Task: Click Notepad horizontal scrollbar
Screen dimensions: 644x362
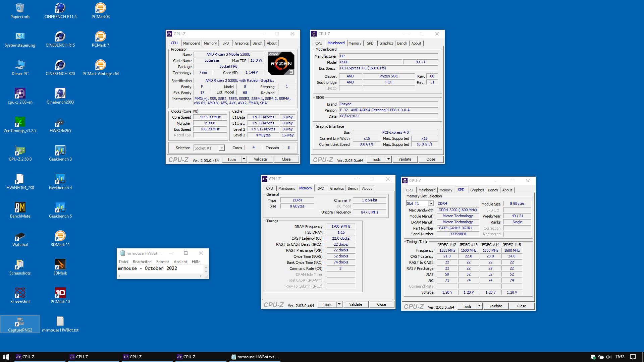Action: tap(160, 276)
